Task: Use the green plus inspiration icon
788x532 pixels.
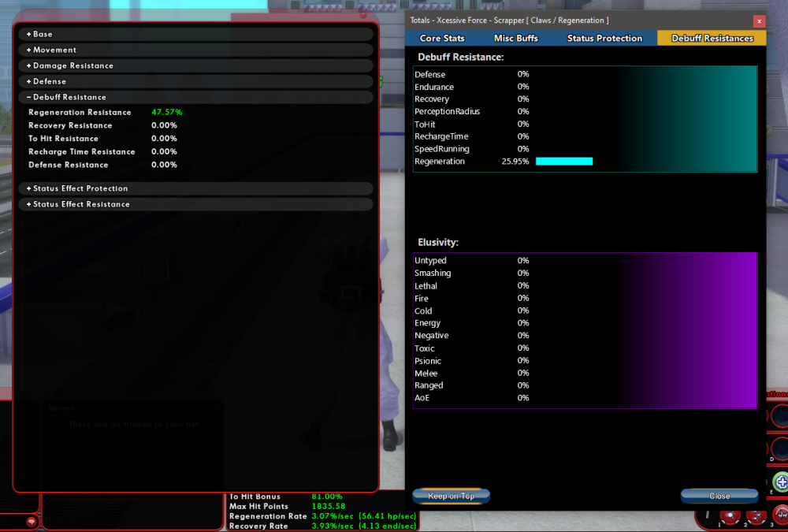Action: pos(781,482)
